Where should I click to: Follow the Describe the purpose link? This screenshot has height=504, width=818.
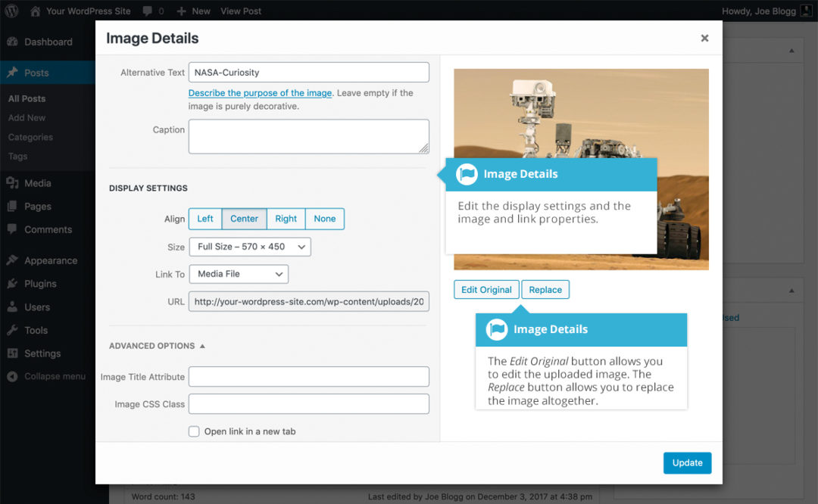pos(260,92)
